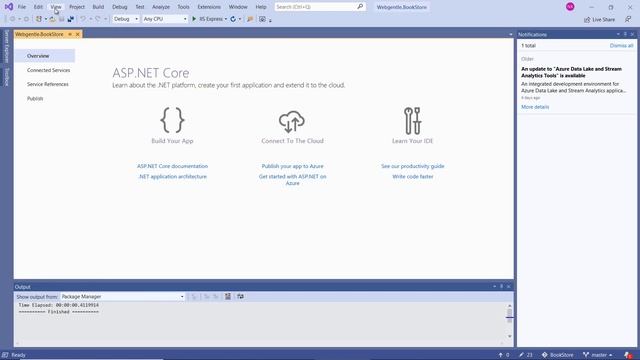Open Any CPU platform dropdown
The height and width of the screenshot is (360, 640).
click(165, 19)
